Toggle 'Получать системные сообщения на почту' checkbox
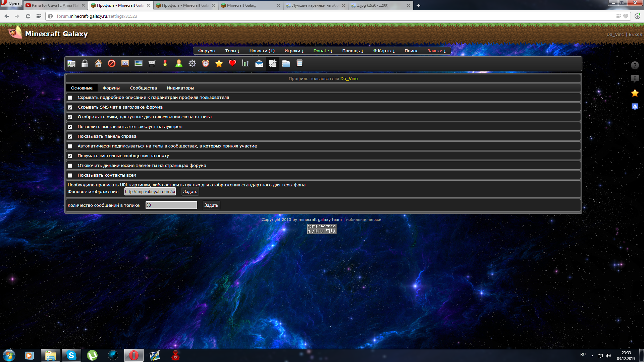The height and width of the screenshot is (362, 644). pyautogui.click(x=70, y=156)
